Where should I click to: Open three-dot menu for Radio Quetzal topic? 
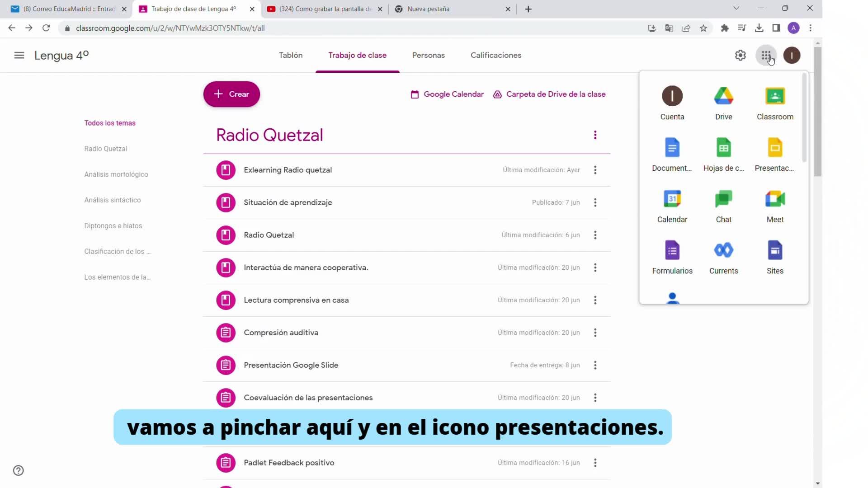595,135
